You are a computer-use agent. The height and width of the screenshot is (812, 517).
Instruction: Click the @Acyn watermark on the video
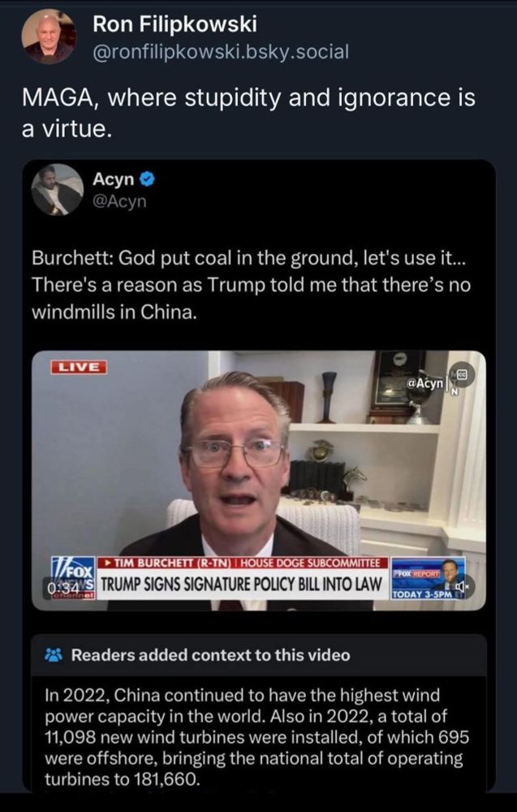point(425,383)
